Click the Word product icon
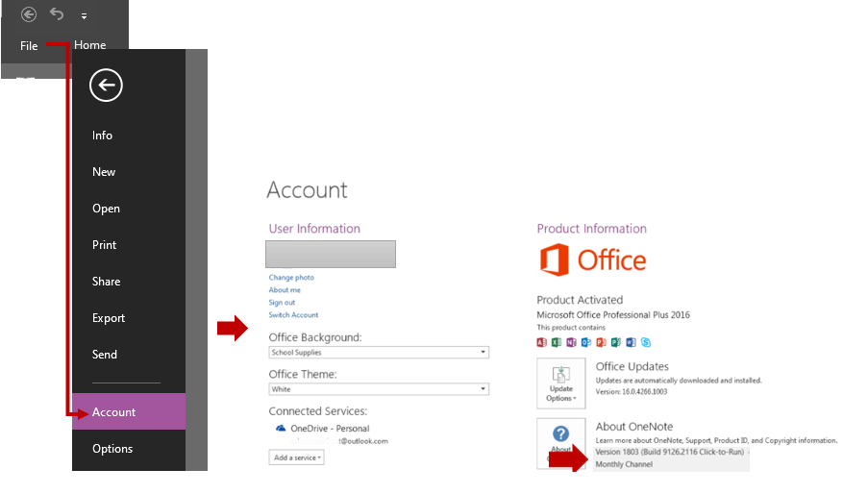This screenshot has height=494, width=868. 632,342
